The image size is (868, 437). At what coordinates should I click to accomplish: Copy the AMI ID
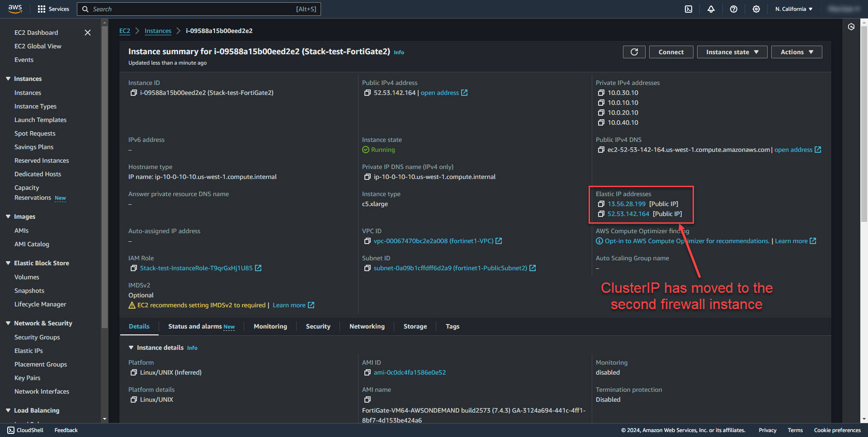coord(368,372)
